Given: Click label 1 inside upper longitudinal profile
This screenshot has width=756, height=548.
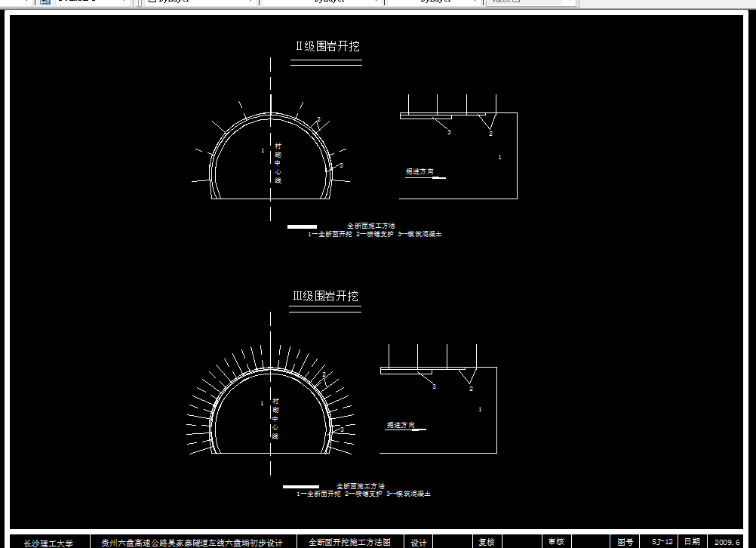Looking at the screenshot, I should (x=499, y=157).
